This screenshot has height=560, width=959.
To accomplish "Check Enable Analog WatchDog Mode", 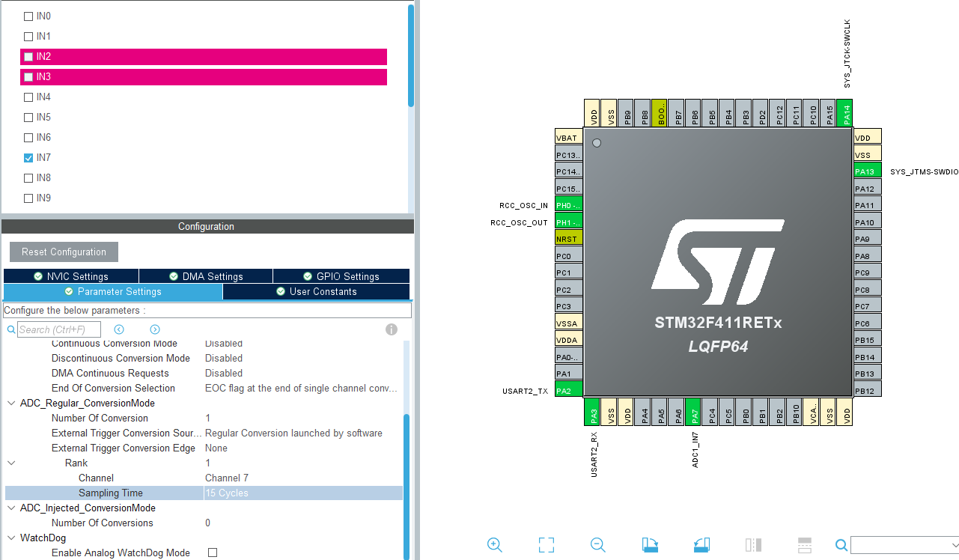I will click(x=213, y=553).
